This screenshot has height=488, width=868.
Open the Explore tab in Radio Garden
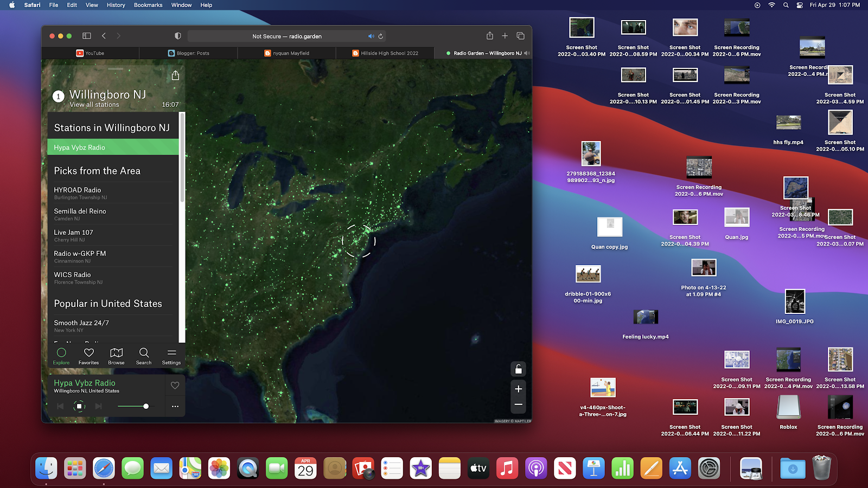click(x=61, y=356)
